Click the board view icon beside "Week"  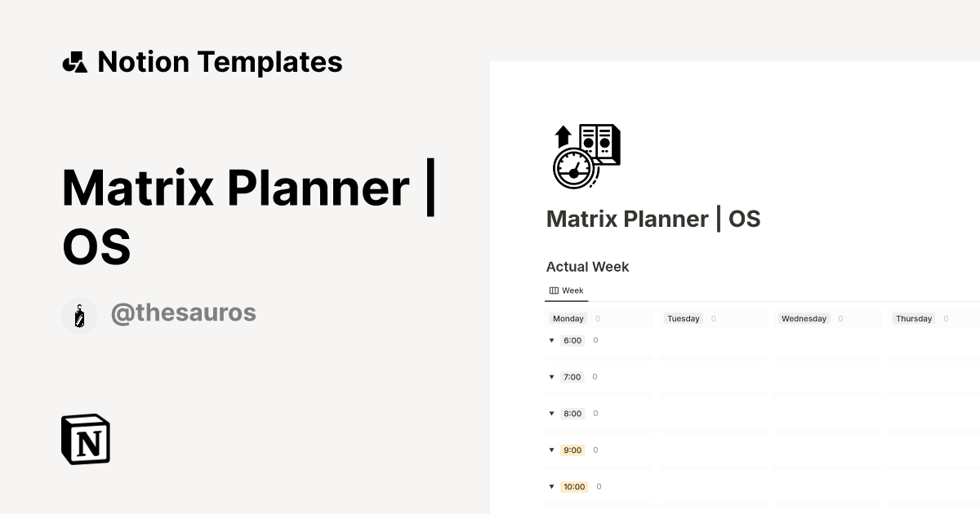pyautogui.click(x=555, y=290)
